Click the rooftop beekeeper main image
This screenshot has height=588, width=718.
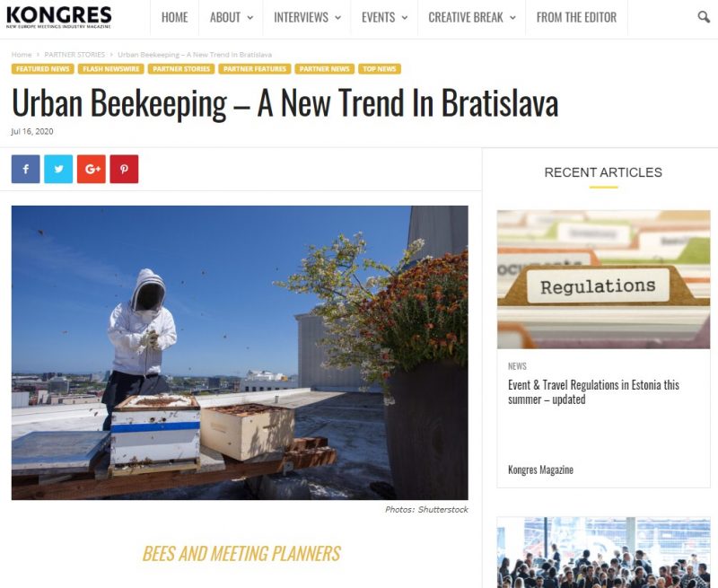tap(240, 353)
